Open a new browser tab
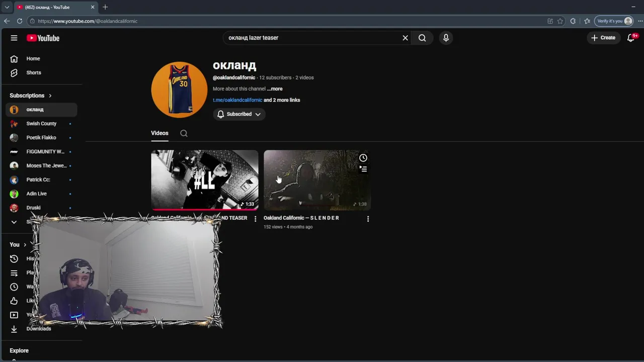This screenshot has height=362, width=644. (x=105, y=7)
